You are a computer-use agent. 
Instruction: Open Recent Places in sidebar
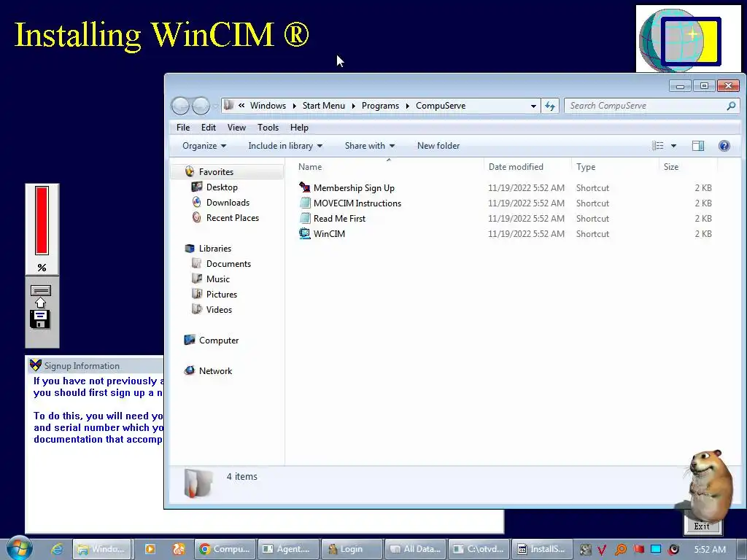[x=233, y=217]
